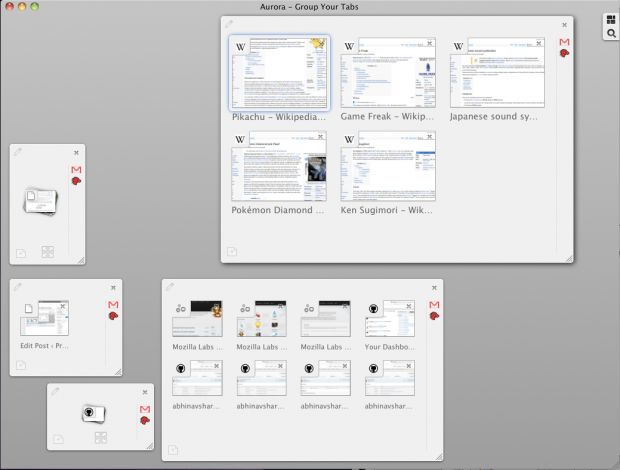This screenshot has height=470, width=620.
Task: Open the Pikachu Wikipedia tab thumbnail
Action: [x=279, y=74]
